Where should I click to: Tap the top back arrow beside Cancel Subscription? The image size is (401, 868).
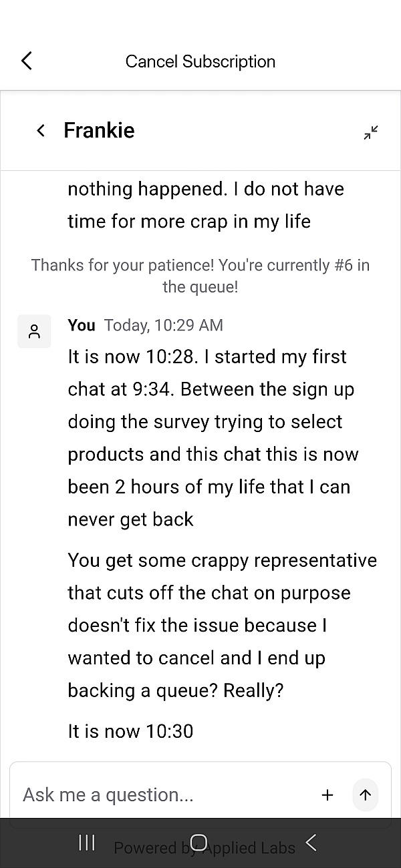click(27, 61)
